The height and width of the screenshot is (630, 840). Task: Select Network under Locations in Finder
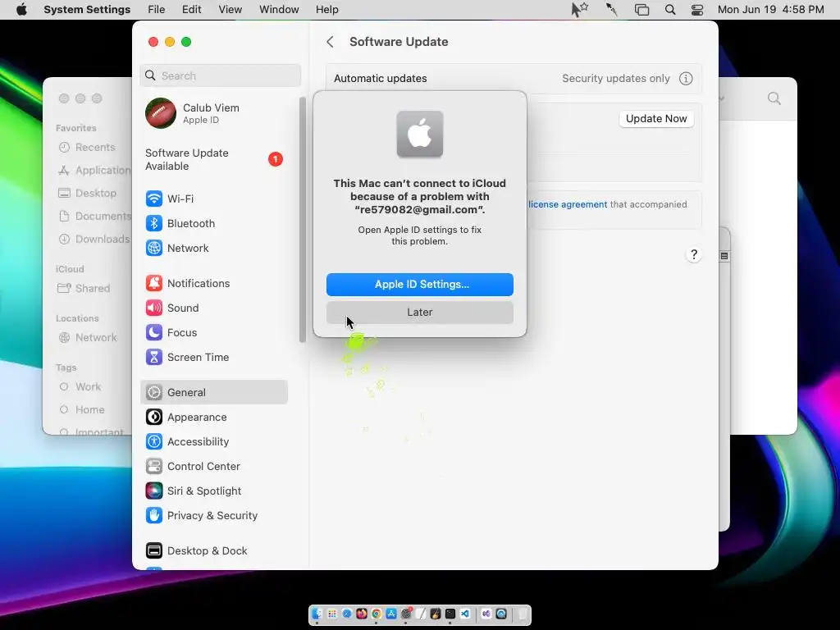pos(87,337)
